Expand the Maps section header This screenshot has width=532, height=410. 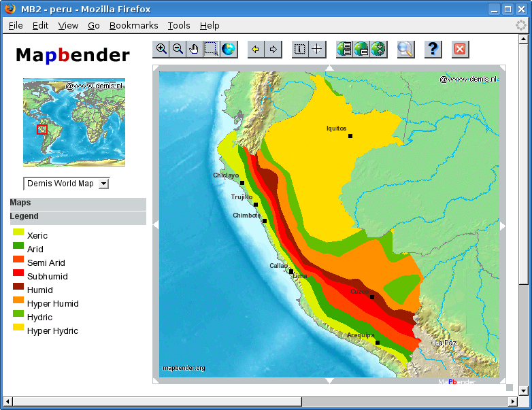pyautogui.click(x=78, y=203)
